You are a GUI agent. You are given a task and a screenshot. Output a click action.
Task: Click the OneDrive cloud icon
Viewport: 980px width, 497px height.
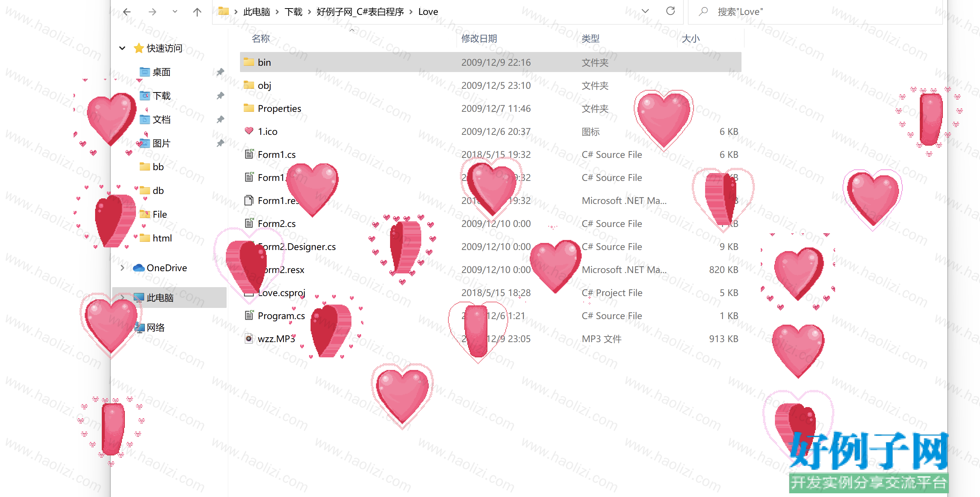tap(139, 268)
